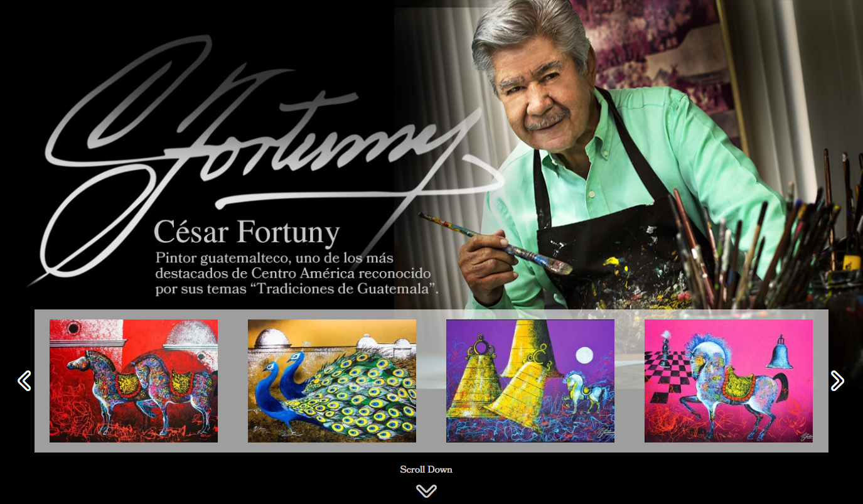The width and height of the screenshot is (863, 504).
Task: View the pink horse with chessboard painting
Action: pyautogui.click(x=729, y=381)
